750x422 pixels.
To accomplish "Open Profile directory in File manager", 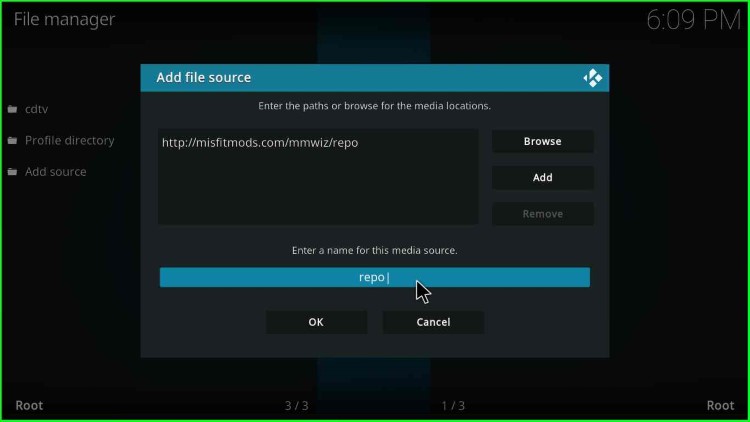I will point(69,141).
